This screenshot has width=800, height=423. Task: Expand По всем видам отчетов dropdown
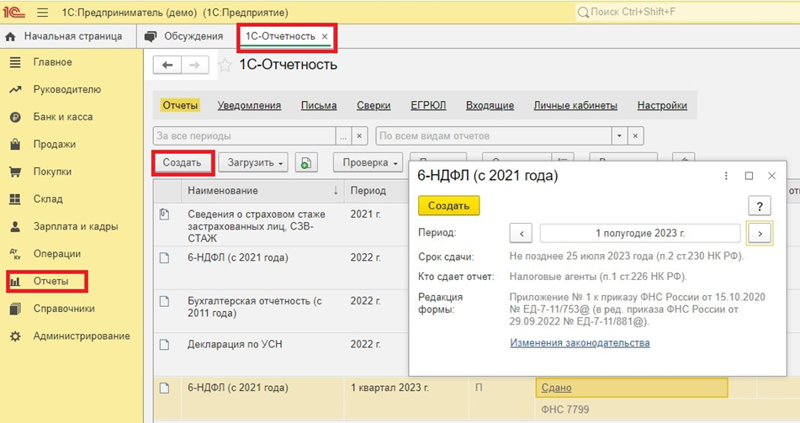(619, 136)
